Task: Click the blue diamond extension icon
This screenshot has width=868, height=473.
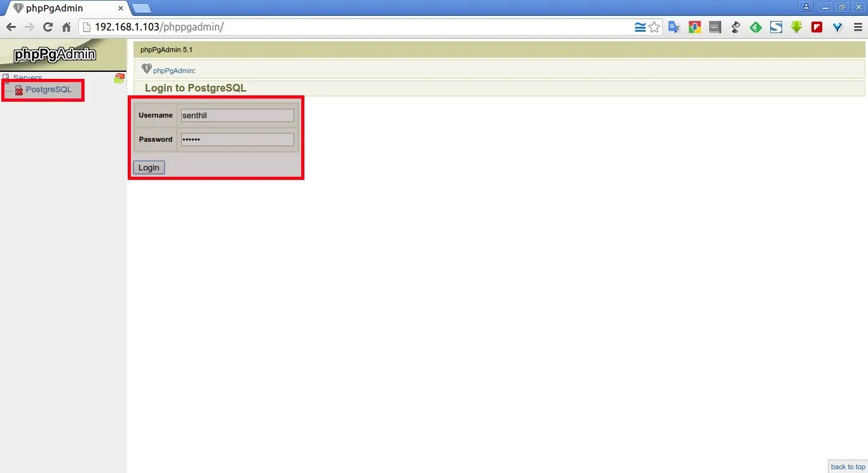Action: [837, 27]
